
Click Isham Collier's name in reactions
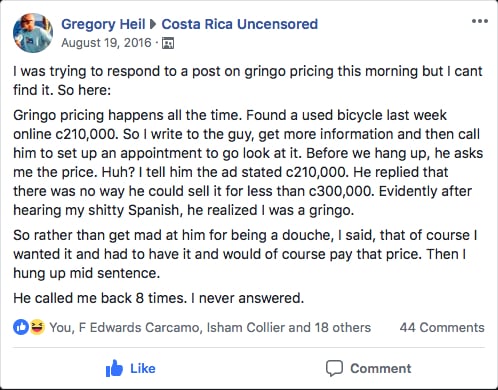(x=246, y=327)
